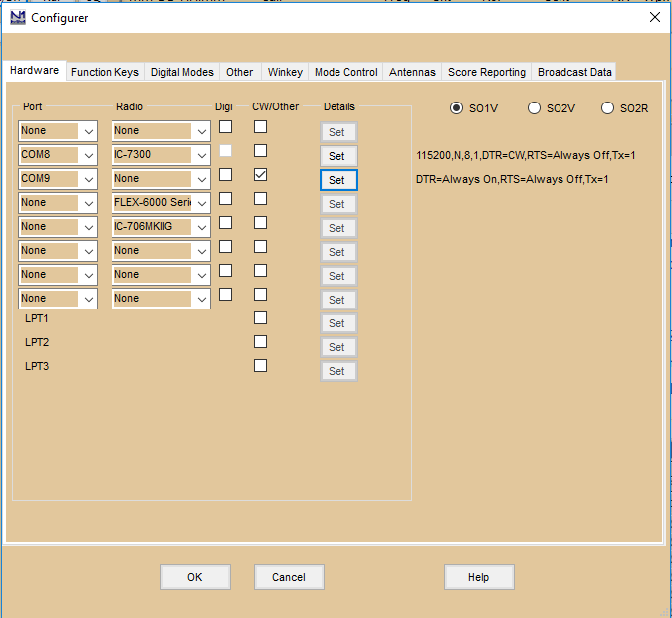Enable the CW/Other checkbox for LPT3
This screenshot has height=618, width=672.
(260, 366)
